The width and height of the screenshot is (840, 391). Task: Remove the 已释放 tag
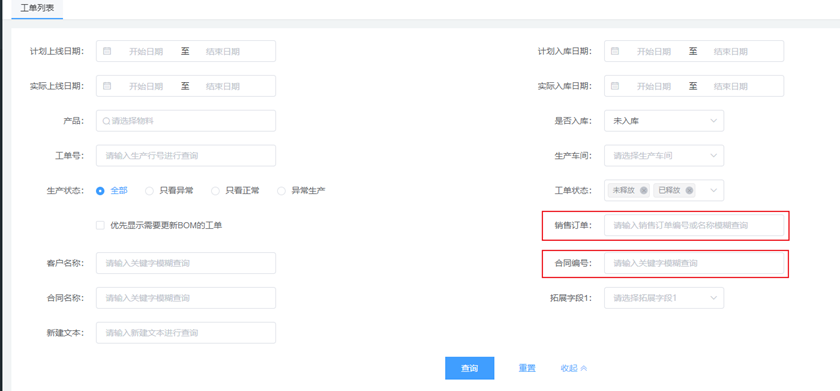pyautogui.click(x=689, y=190)
